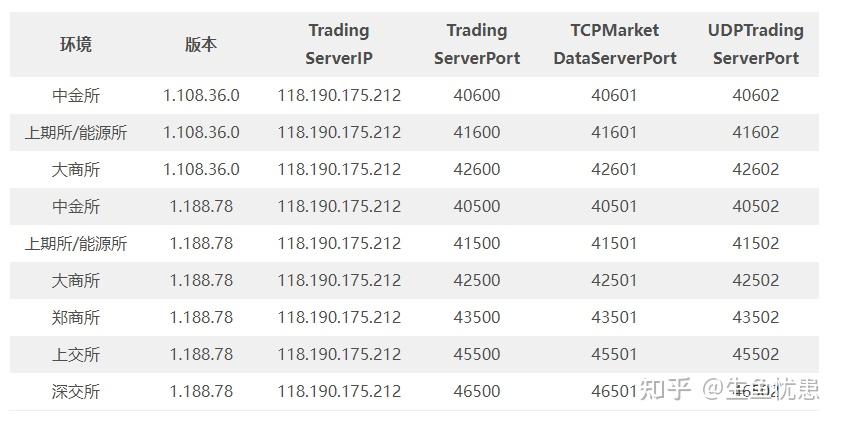Screen dimensions: 841x423
Task: Select version 1.108.36.0 in 大商所 row
Action: pos(201,169)
